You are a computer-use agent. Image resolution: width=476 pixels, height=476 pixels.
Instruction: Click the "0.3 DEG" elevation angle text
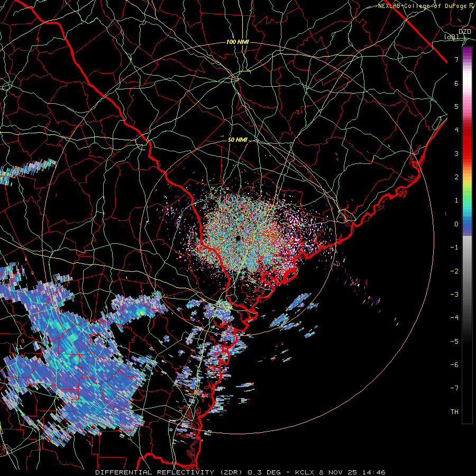pyautogui.click(x=263, y=472)
